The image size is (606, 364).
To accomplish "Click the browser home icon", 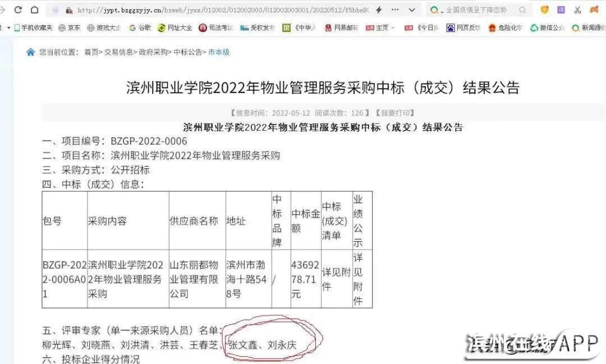I will click(35, 10).
